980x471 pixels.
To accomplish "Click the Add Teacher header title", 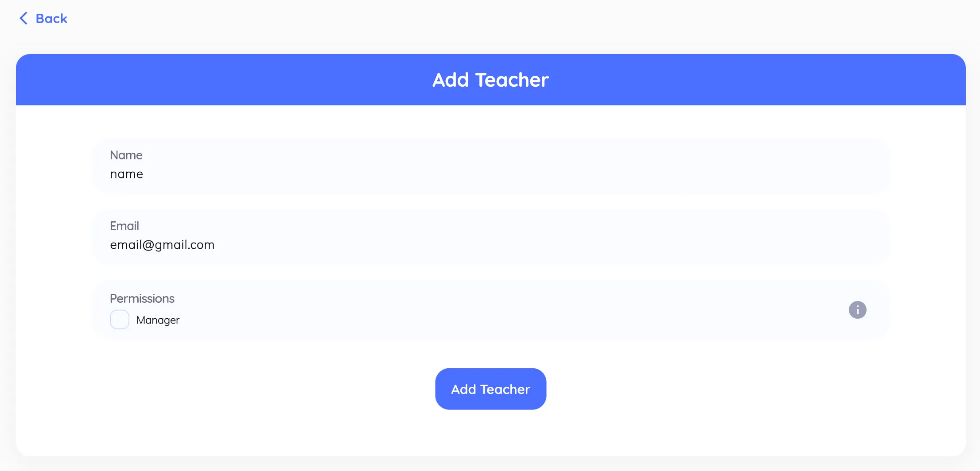I will (490, 80).
